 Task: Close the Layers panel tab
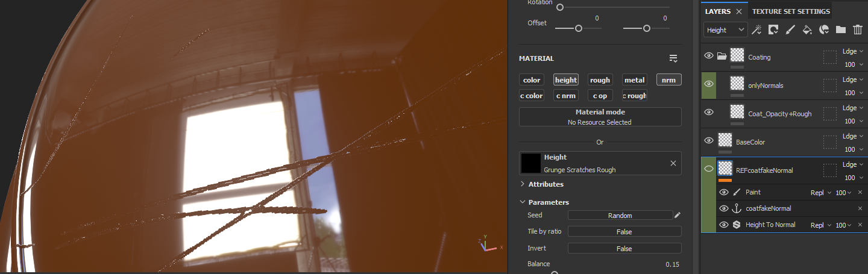(x=738, y=11)
